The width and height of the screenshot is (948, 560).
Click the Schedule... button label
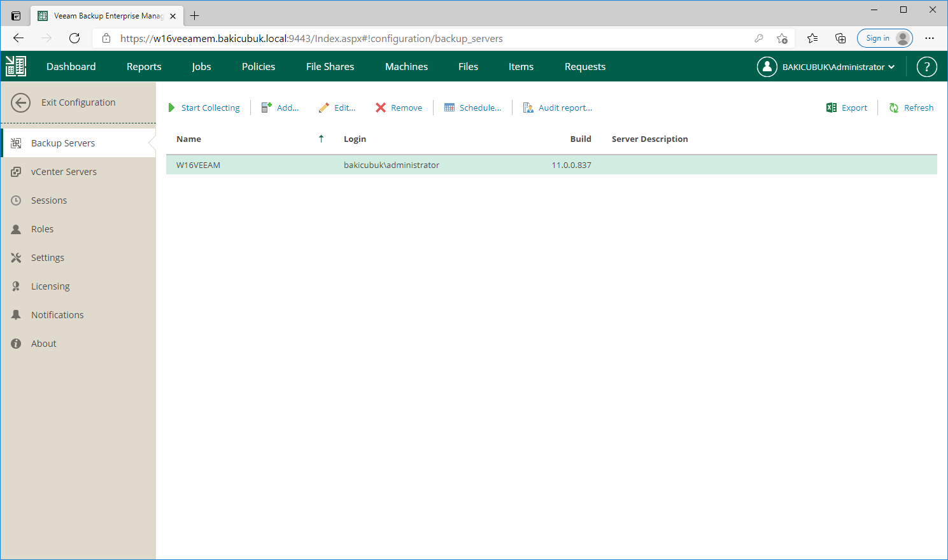[480, 108]
